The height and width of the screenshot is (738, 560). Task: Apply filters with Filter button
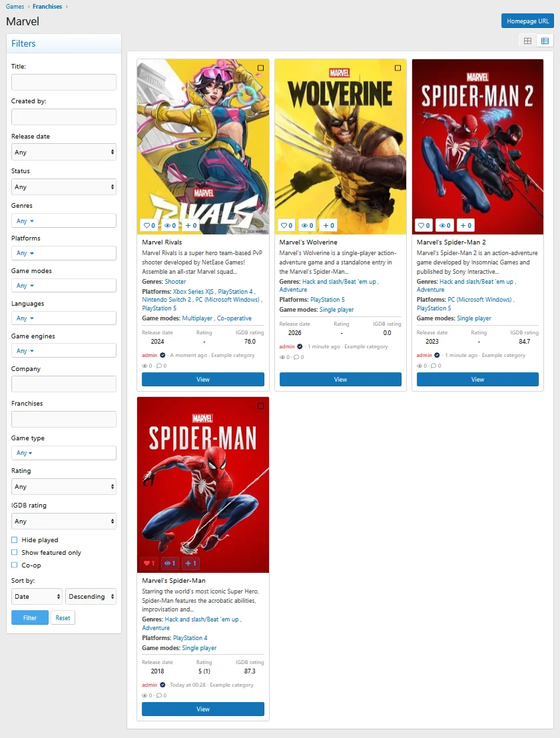click(30, 617)
